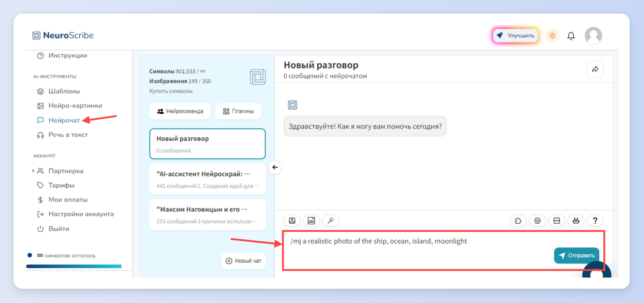Click the символов осталось progress bar
The width and height of the screenshot is (644, 303).
73,266
